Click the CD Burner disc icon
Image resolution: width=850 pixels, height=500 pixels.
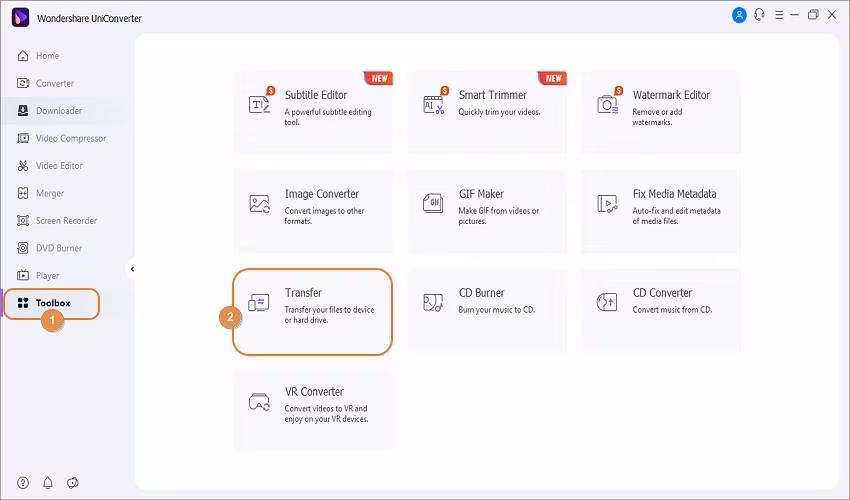pos(434,302)
